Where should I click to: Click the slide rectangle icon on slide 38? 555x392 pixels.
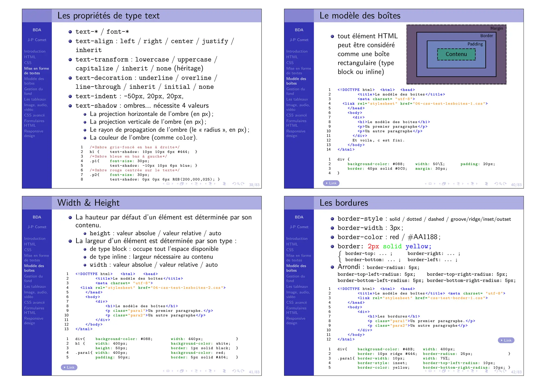(168, 184)
